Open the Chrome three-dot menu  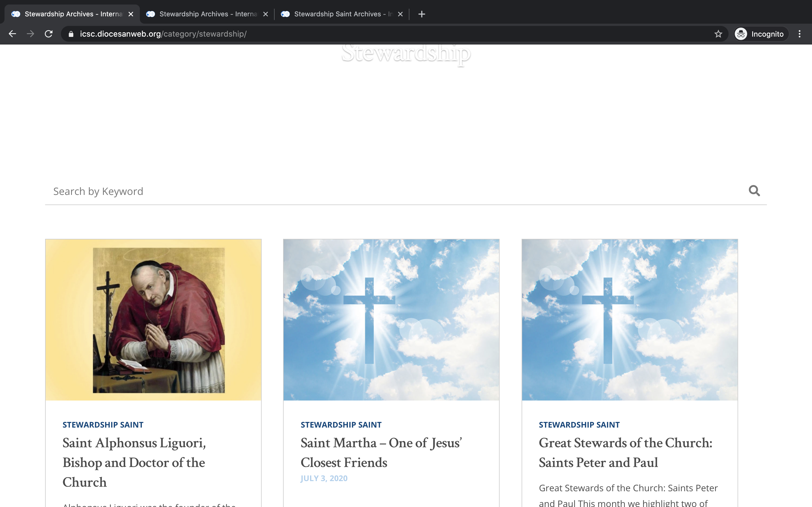pyautogui.click(x=800, y=34)
